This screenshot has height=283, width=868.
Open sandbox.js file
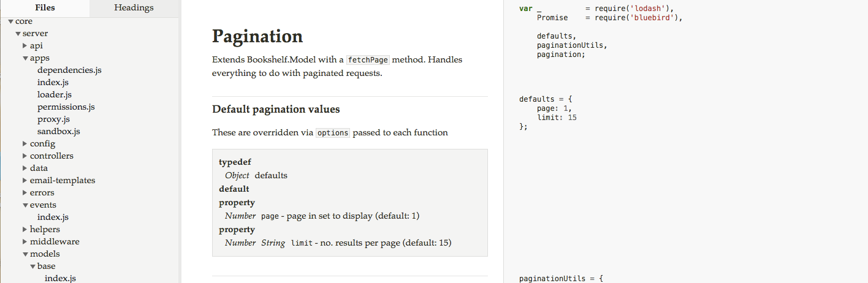pyautogui.click(x=59, y=132)
